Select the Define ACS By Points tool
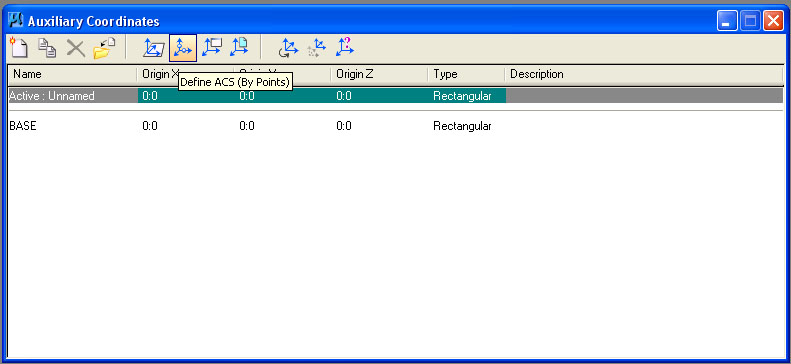The height and width of the screenshot is (364, 791). point(183,48)
